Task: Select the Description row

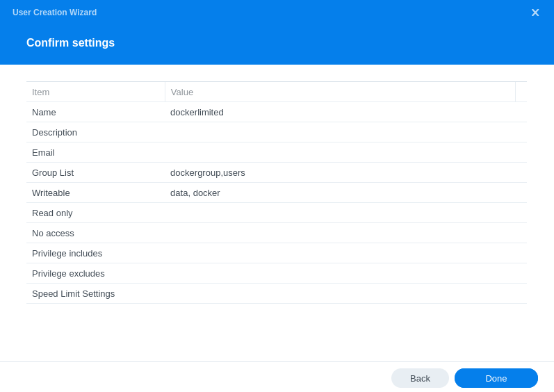Action: click(x=276, y=133)
